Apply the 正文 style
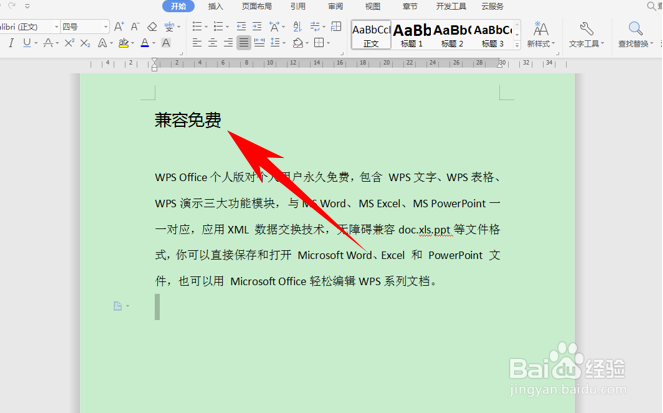This screenshot has width=663, height=413. click(x=371, y=35)
